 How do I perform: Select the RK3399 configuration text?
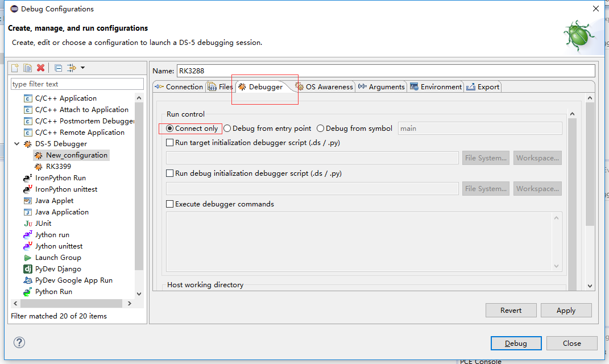click(59, 167)
